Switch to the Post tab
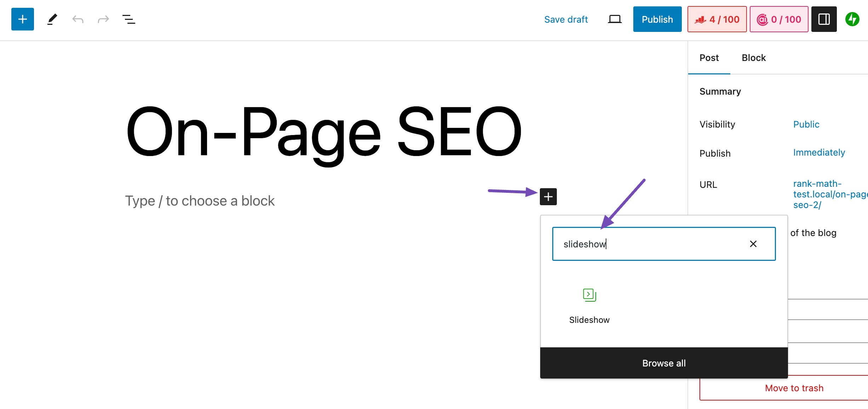This screenshot has height=409, width=868. [x=709, y=58]
